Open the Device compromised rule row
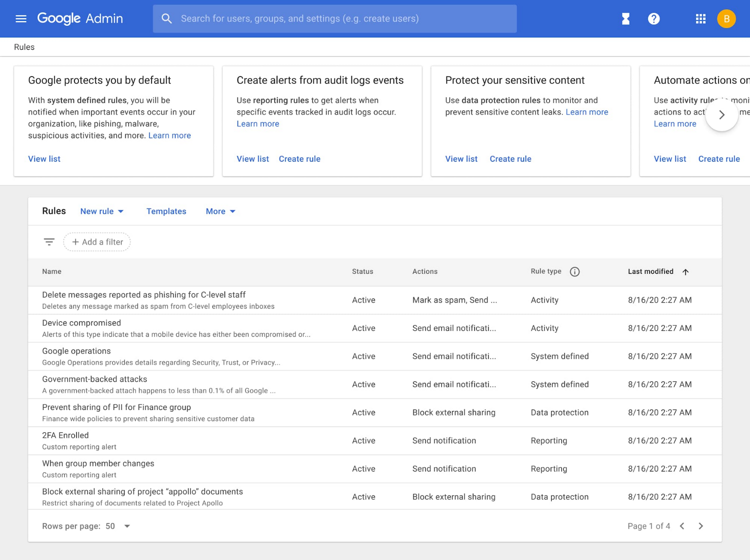 [x=81, y=323]
